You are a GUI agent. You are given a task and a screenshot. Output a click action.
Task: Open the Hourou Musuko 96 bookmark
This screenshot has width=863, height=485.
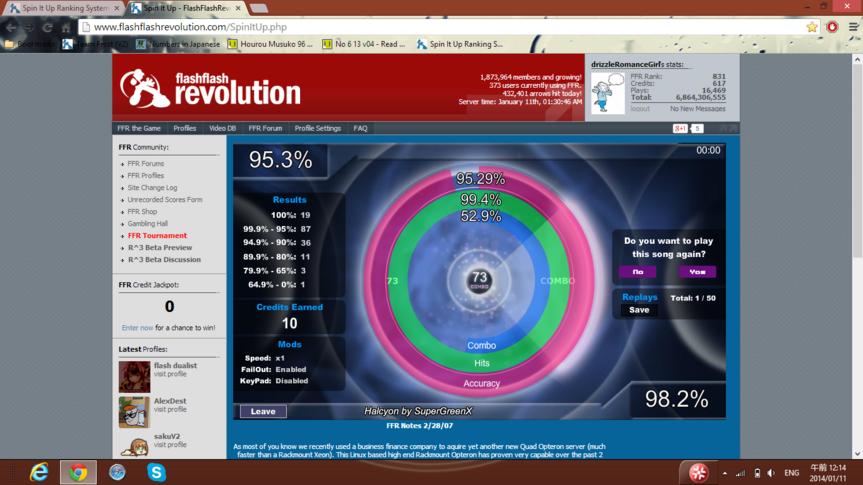click(x=270, y=44)
